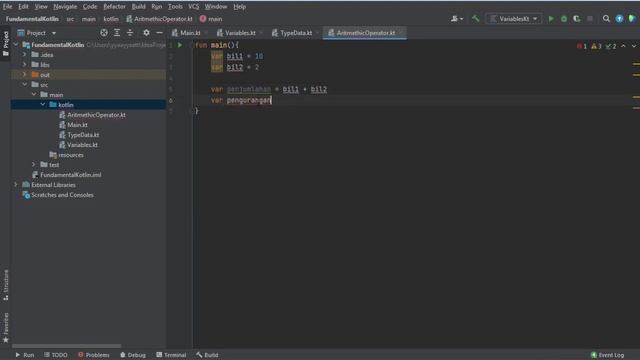Image resolution: width=640 pixels, height=360 pixels.
Task: Hide the Project tool window
Action: click(159, 33)
